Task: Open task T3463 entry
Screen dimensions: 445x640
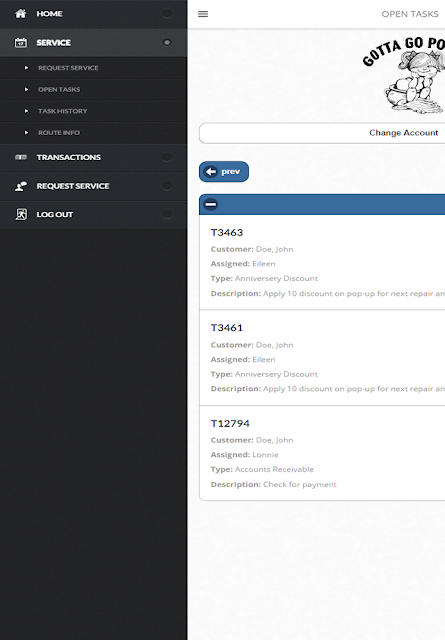Action: click(x=322, y=262)
